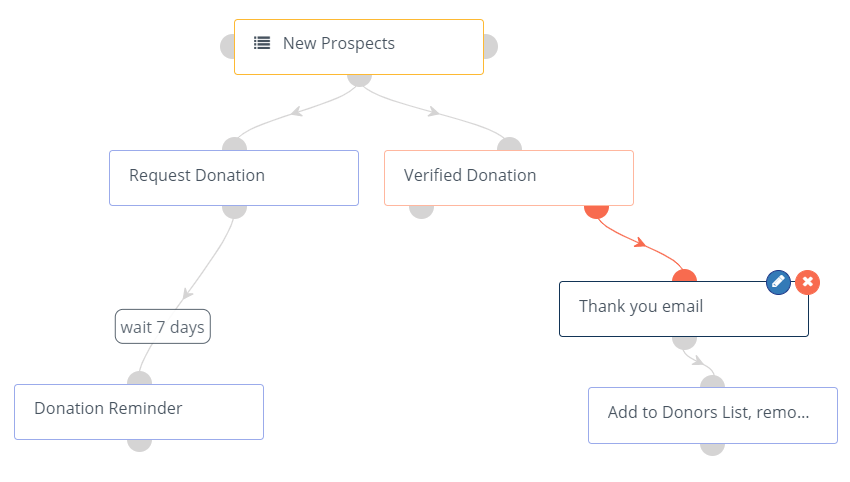Select the Request Donation node

point(233,177)
